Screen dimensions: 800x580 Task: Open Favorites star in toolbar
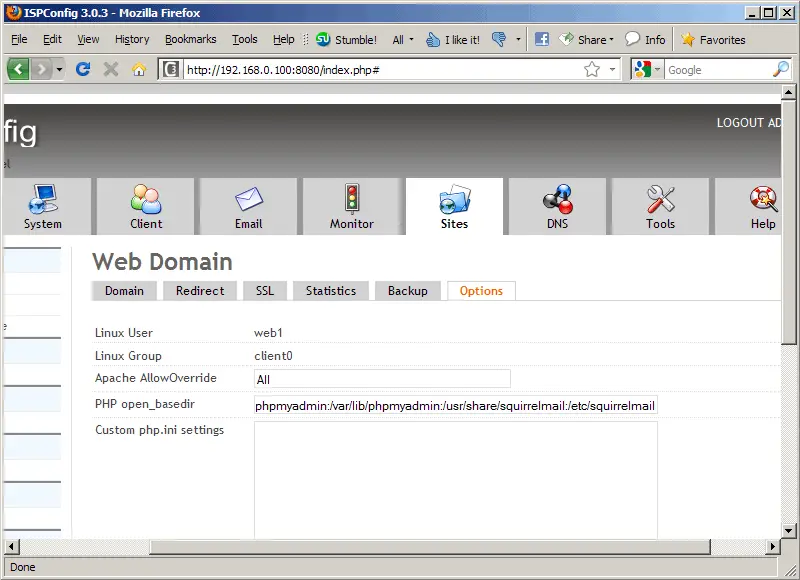[x=713, y=39]
